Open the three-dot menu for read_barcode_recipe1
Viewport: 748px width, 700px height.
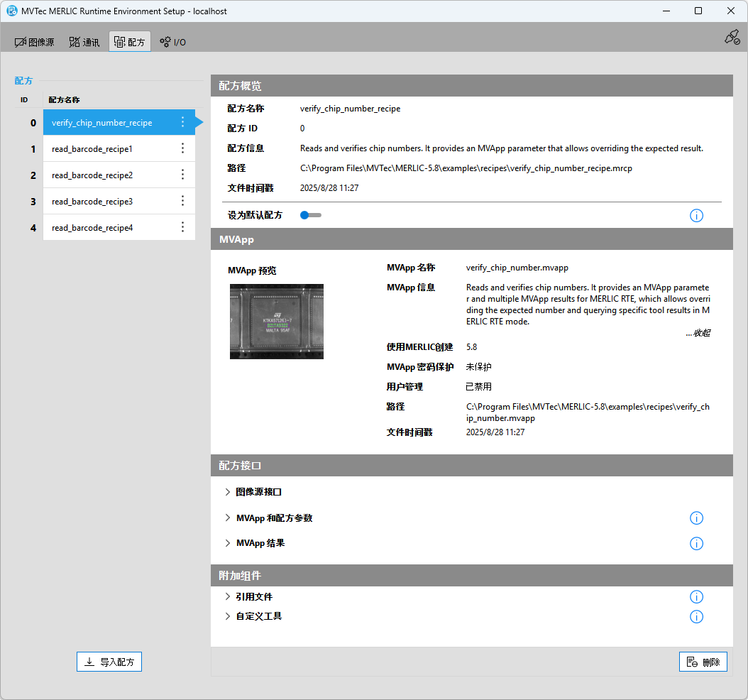click(182, 148)
